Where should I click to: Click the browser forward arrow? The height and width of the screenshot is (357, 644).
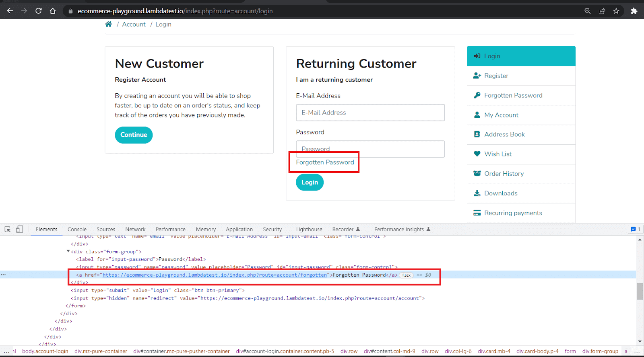click(x=24, y=11)
